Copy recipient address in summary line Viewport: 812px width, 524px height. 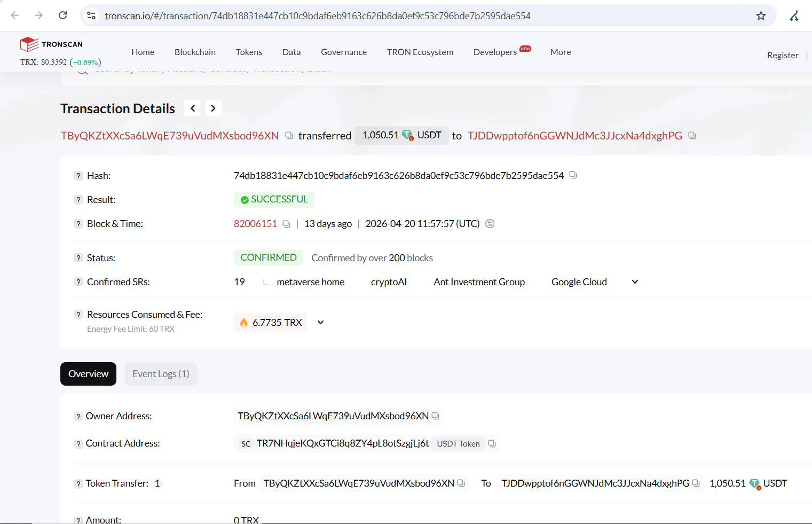click(x=692, y=136)
